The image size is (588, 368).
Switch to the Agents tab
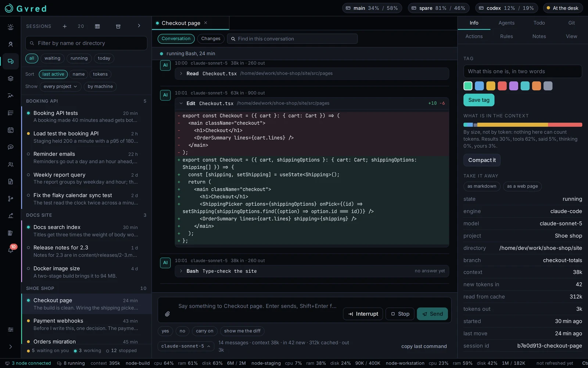click(506, 23)
